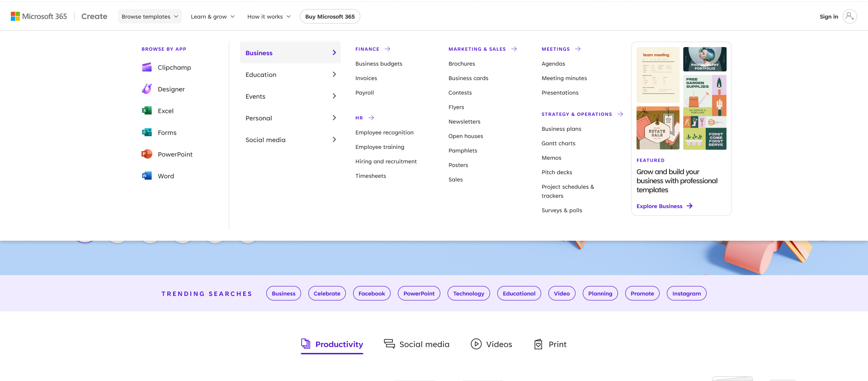Open the Estate Sale template thumbnail
This screenshot has width=868, height=381.
[x=658, y=128]
